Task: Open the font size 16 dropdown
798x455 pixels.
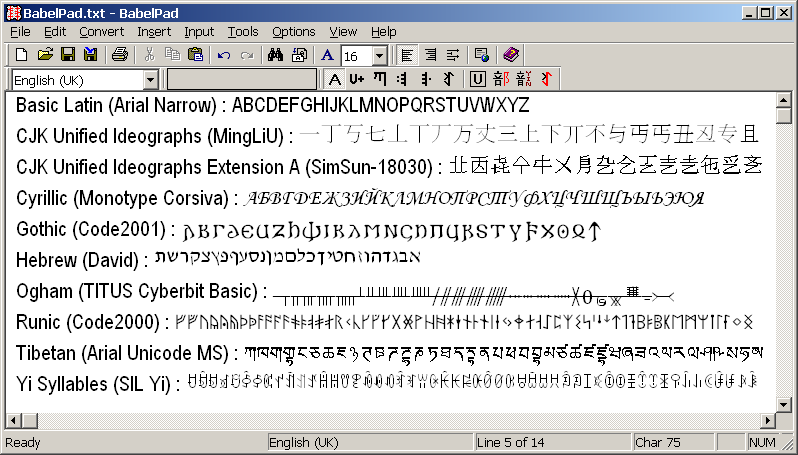Action: pyautogui.click(x=380, y=55)
